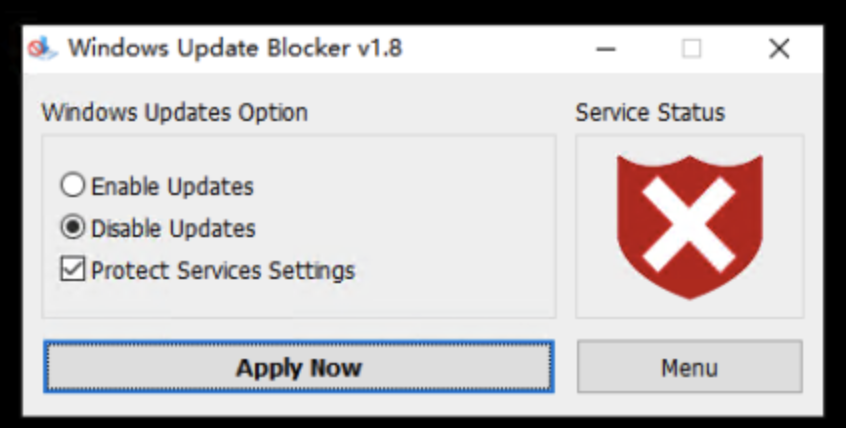The height and width of the screenshot is (428, 846).
Task: Click the 'Windows Updates Option' group heading
Action: tap(175, 113)
